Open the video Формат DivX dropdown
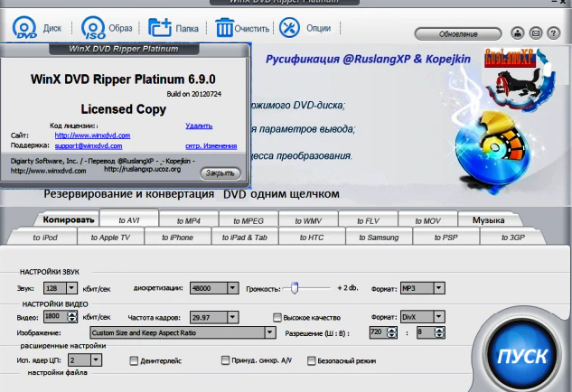The height and width of the screenshot is (392, 572). (x=439, y=316)
